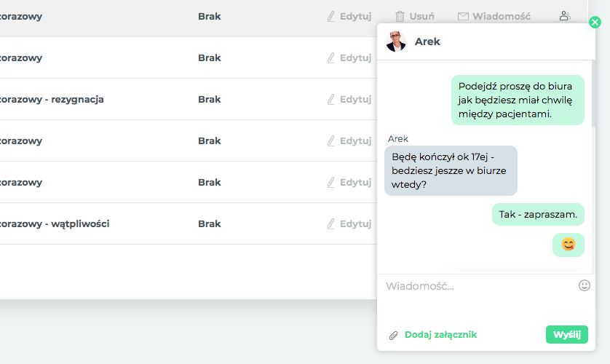Click Arek's avatar in the chat header
Image resolution: width=610 pixels, height=364 pixels.
pos(396,41)
